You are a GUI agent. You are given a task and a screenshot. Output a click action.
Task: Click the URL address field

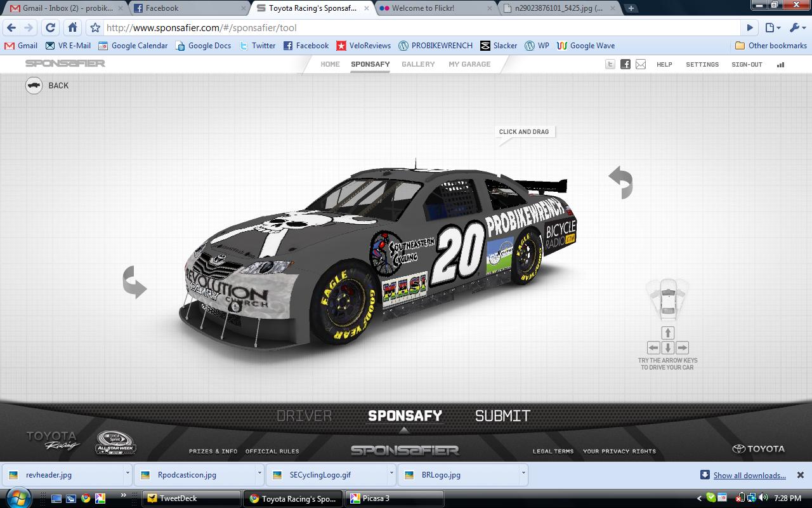point(419,28)
